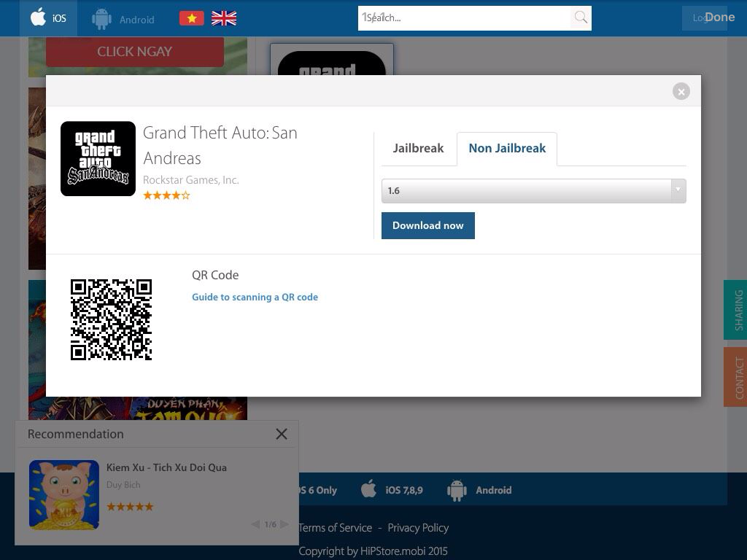Open the SHARING side tab
This screenshot has height=560, width=747.
point(735,310)
